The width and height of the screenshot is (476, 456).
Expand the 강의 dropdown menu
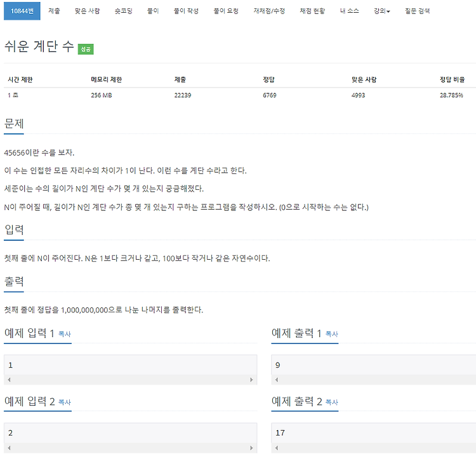coord(382,11)
